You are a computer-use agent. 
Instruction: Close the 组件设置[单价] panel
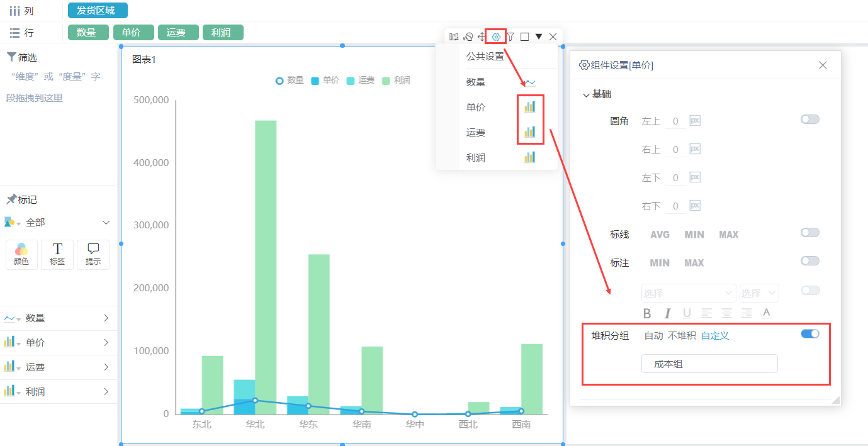pyautogui.click(x=823, y=65)
